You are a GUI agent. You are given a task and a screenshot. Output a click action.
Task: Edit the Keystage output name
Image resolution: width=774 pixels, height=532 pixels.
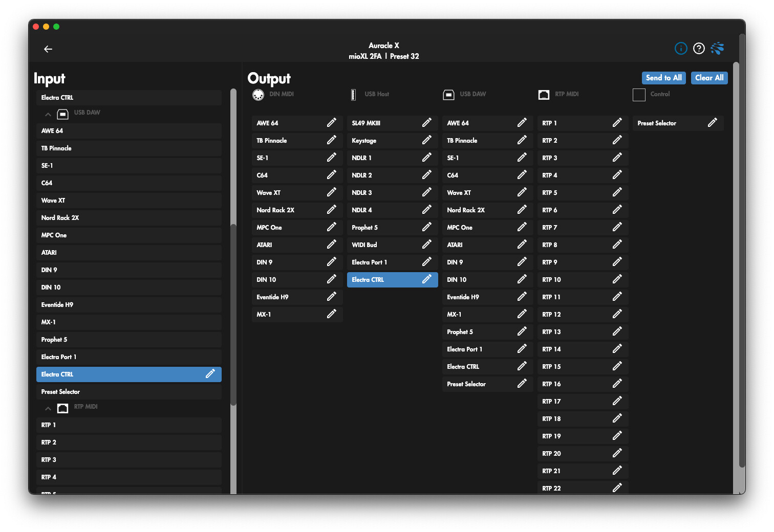coord(427,140)
